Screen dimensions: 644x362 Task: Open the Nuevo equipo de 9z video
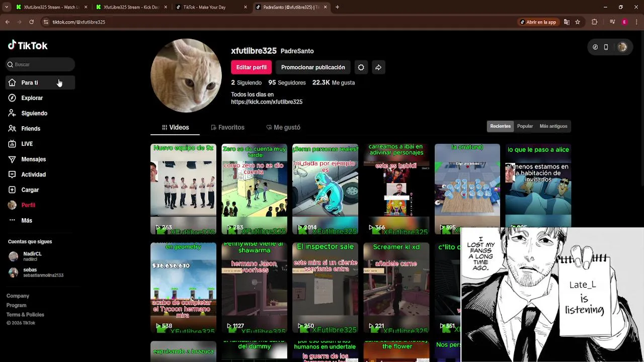pyautogui.click(x=183, y=189)
